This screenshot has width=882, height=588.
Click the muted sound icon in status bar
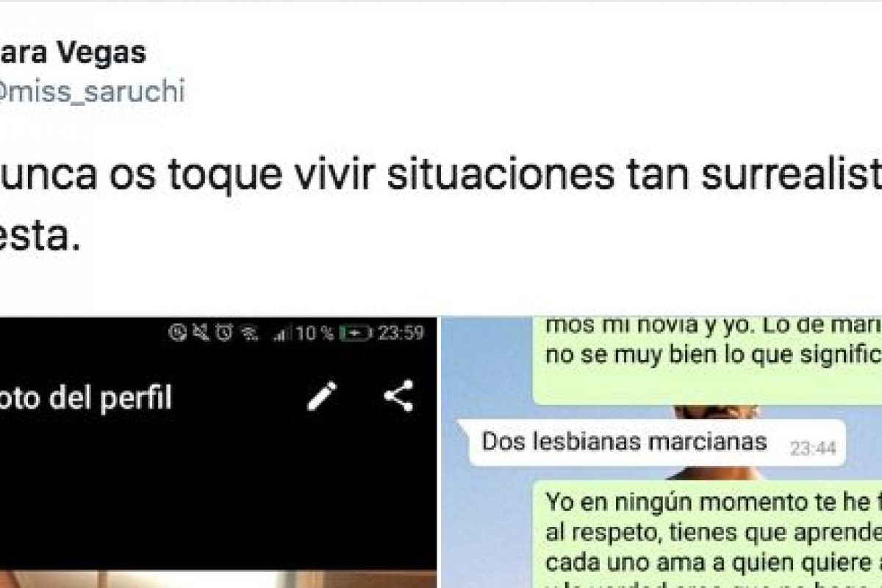pos(203,333)
